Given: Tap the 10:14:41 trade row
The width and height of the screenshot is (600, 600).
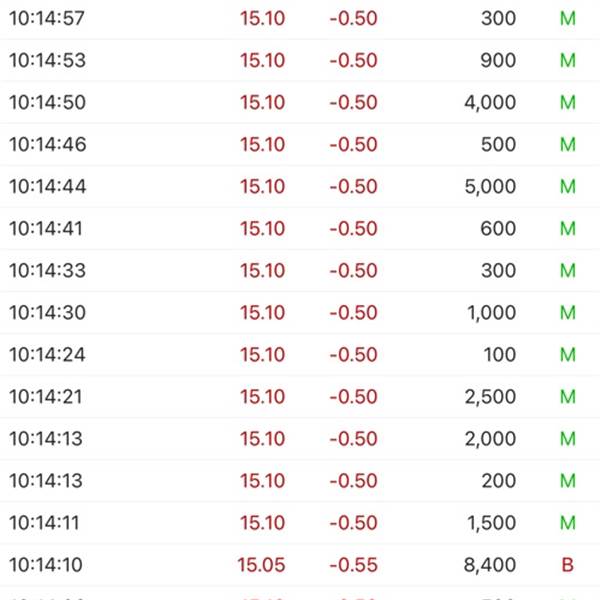Looking at the screenshot, I should click(x=300, y=228).
